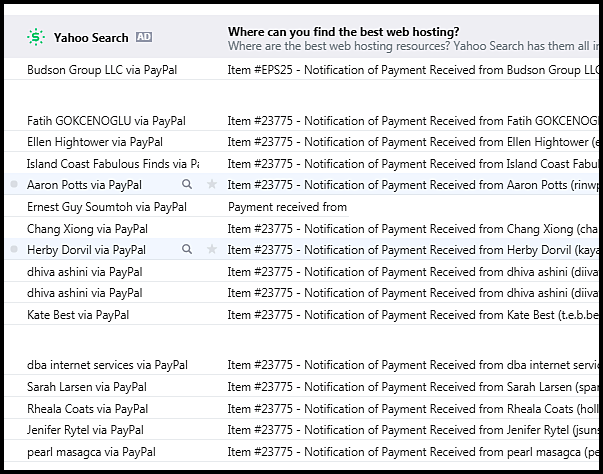Viewport: 603px width, 474px height.
Task: Open email from Island Coast Fabulous Finds
Action: click(x=113, y=164)
